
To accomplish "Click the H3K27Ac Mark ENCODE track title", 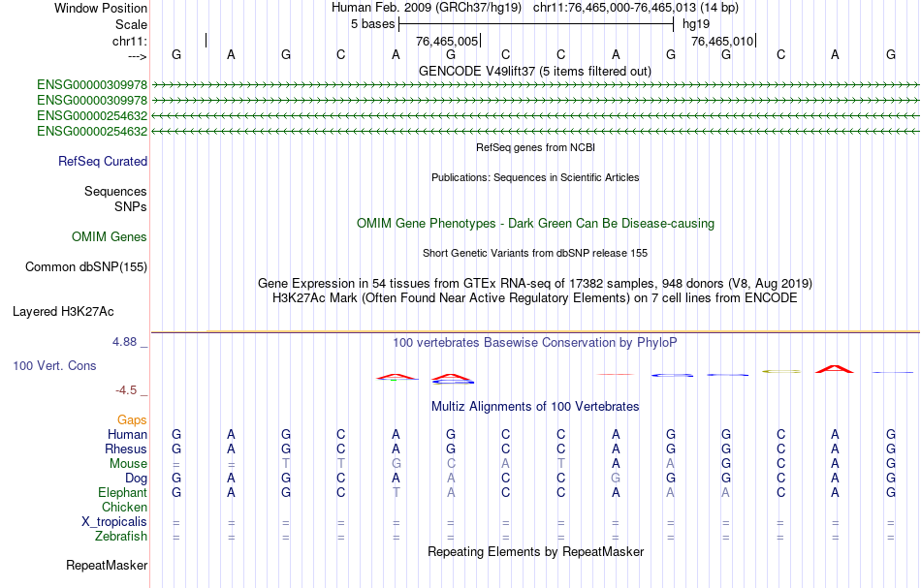I will [x=535, y=298].
